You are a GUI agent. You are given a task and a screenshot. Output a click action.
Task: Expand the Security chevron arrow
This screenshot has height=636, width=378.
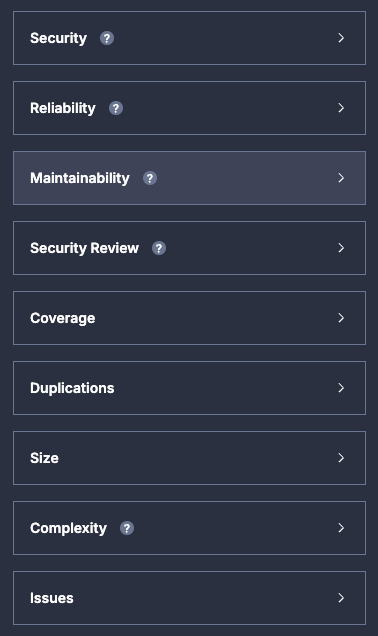coord(341,38)
